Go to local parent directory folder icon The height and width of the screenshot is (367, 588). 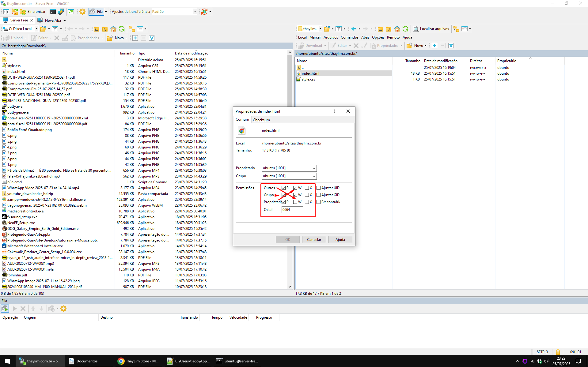coord(97,29)
